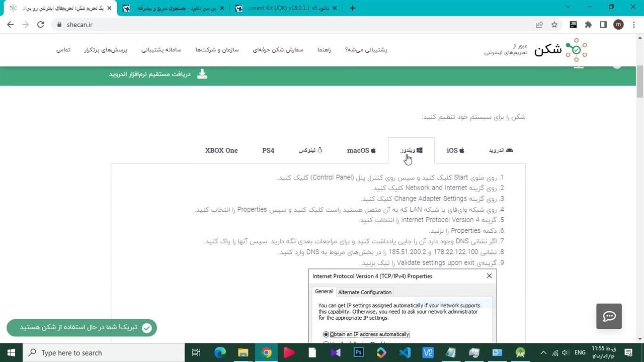Open the live chat support widget
Image resolution: width=644 pixels, height=362 pixels.
609,316
